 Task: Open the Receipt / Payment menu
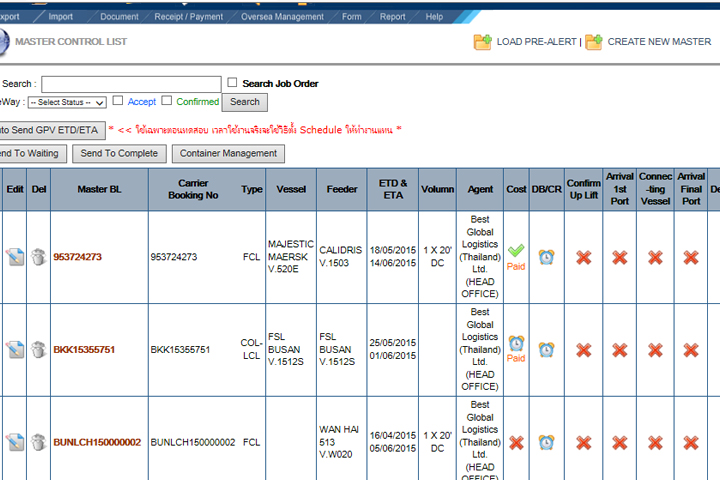click(x=191, y=17)
